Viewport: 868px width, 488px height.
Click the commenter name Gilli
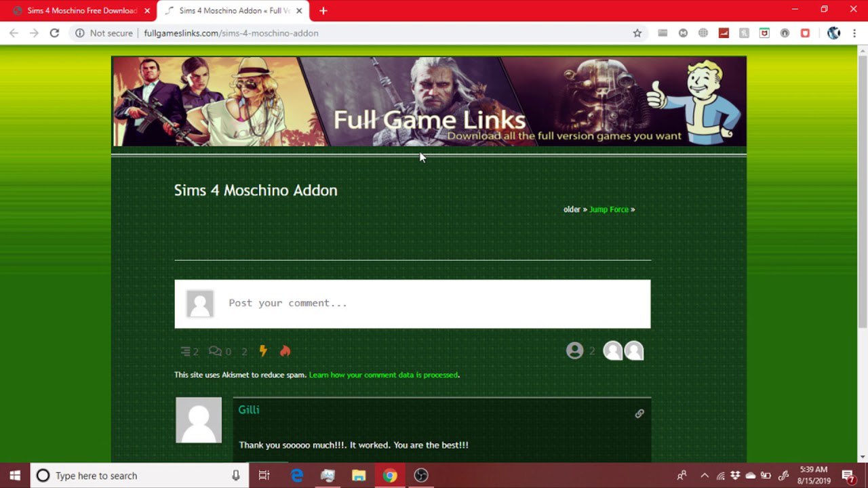[249, 409]
